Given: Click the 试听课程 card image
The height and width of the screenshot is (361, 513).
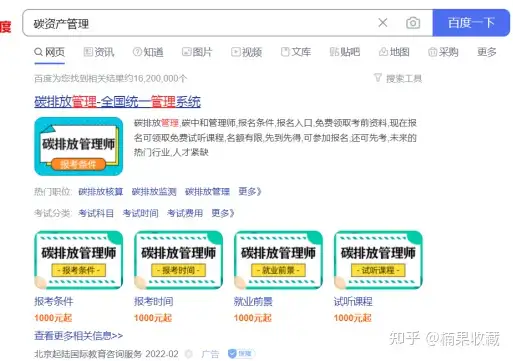Looking at the screenshot, I should pos(378,260).
